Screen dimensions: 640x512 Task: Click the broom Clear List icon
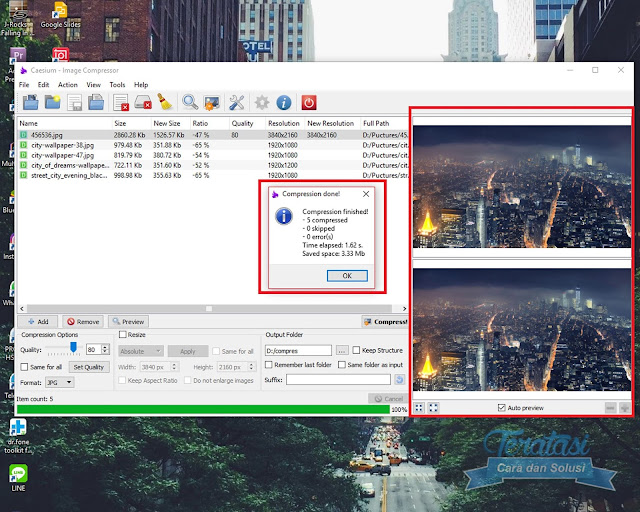pyautogui.click(x=165, y=102)
